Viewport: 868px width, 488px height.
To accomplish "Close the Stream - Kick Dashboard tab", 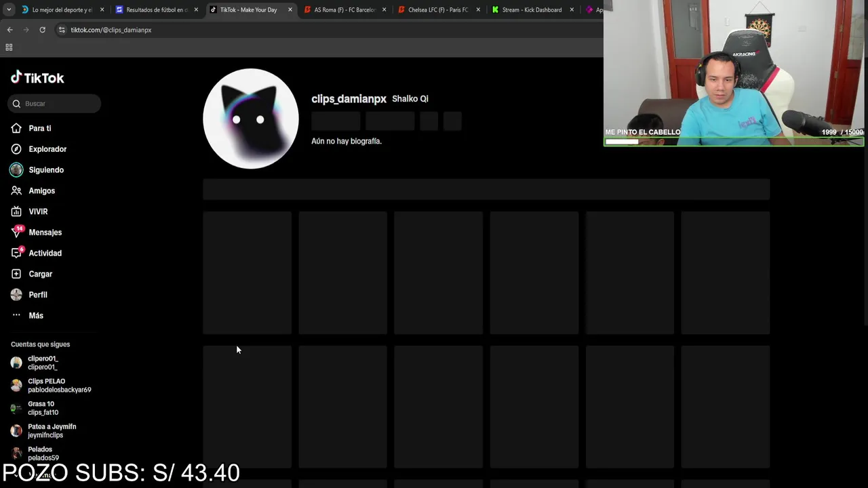I will click(572, 10).
